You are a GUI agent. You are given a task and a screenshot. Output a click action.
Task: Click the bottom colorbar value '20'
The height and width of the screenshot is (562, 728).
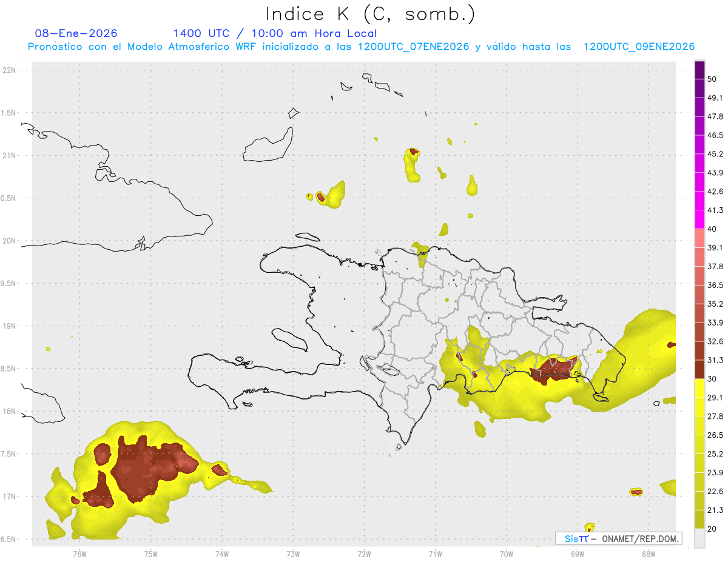tap(712, 529)
